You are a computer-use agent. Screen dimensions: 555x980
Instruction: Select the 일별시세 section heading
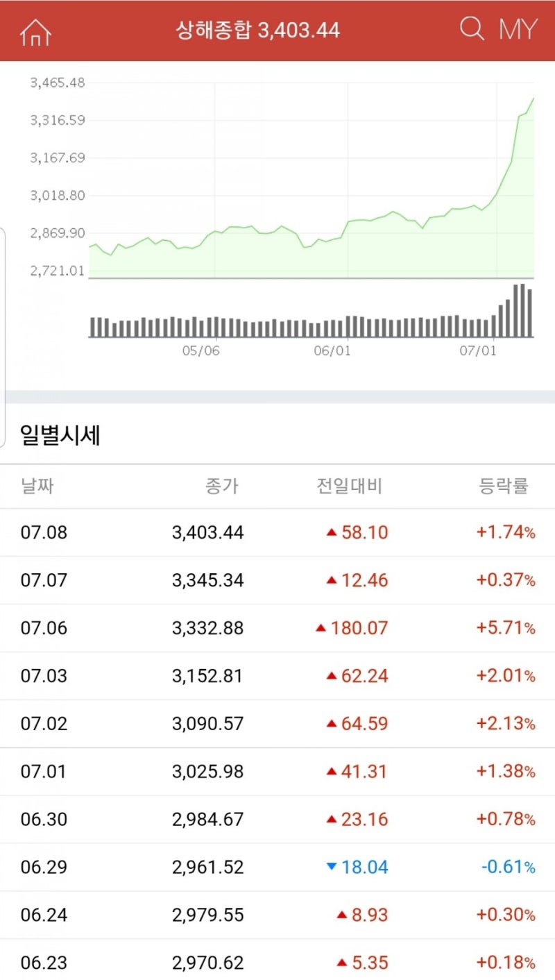[61, 436]
